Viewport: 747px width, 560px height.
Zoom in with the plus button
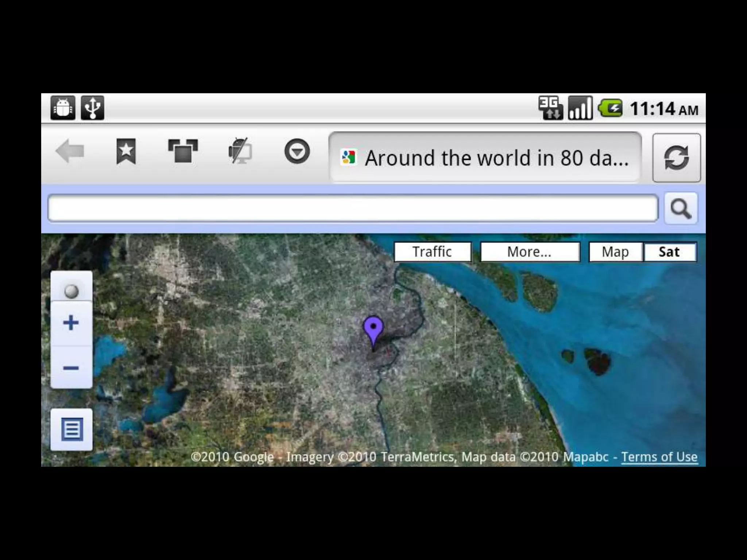coord(71,323)
